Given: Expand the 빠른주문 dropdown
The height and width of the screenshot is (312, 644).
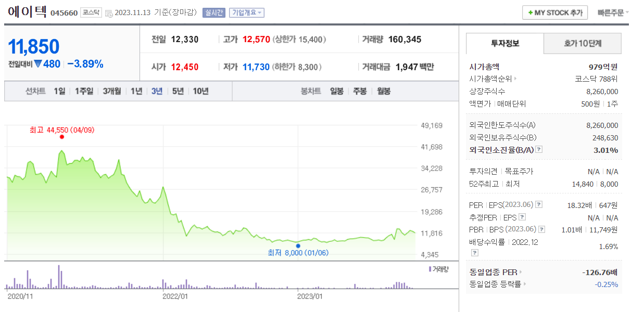Looking at the screenshot, I should pos(613,12).
